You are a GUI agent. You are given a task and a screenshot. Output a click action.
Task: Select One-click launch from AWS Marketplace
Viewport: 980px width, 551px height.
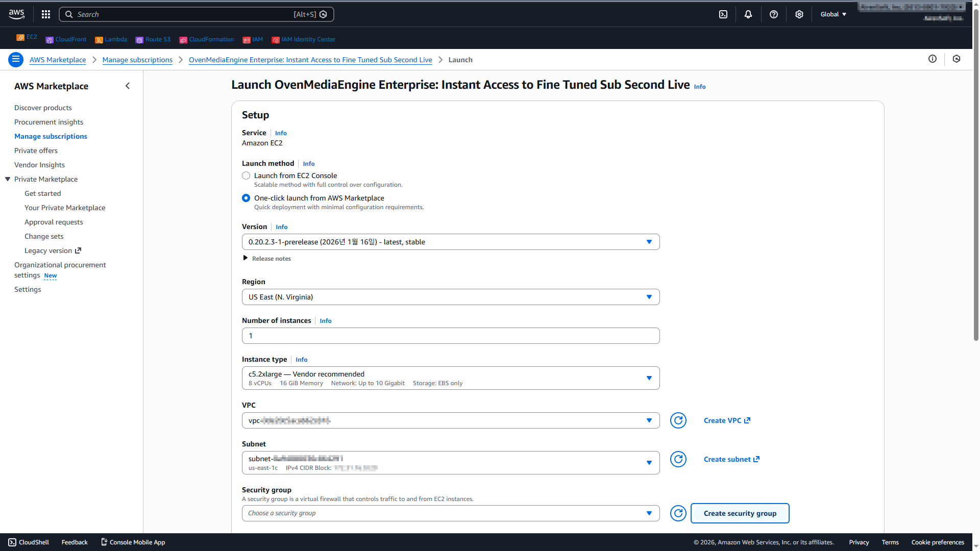(x=246, y=198)
